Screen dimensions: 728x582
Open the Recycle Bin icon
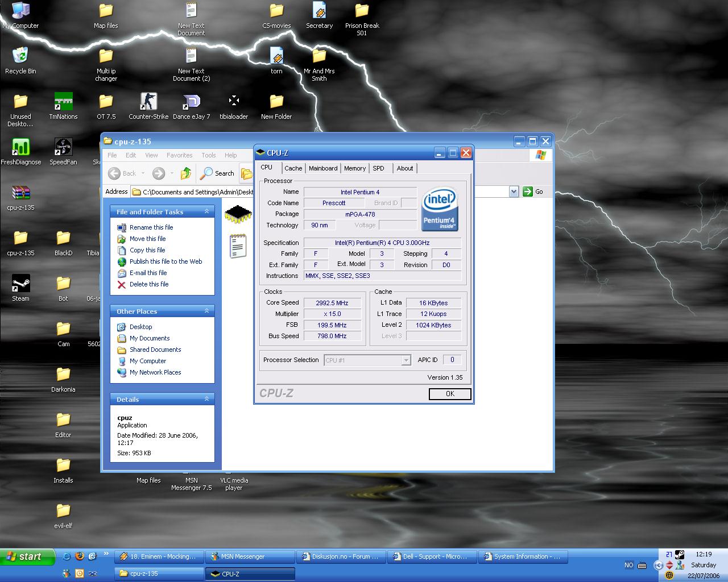pos(20,61)
